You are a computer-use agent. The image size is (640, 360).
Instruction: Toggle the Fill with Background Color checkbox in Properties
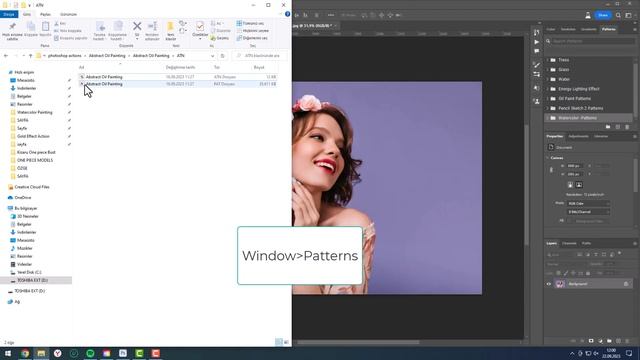pos(570,221)
